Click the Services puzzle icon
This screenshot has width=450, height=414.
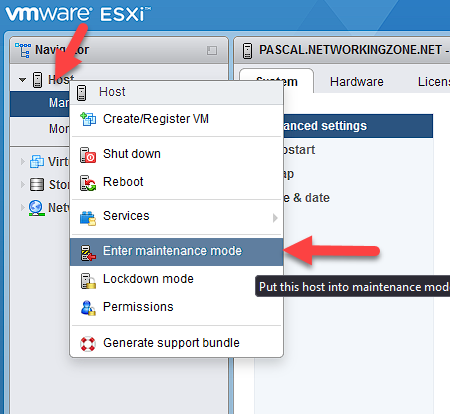[x=88, y=218]
